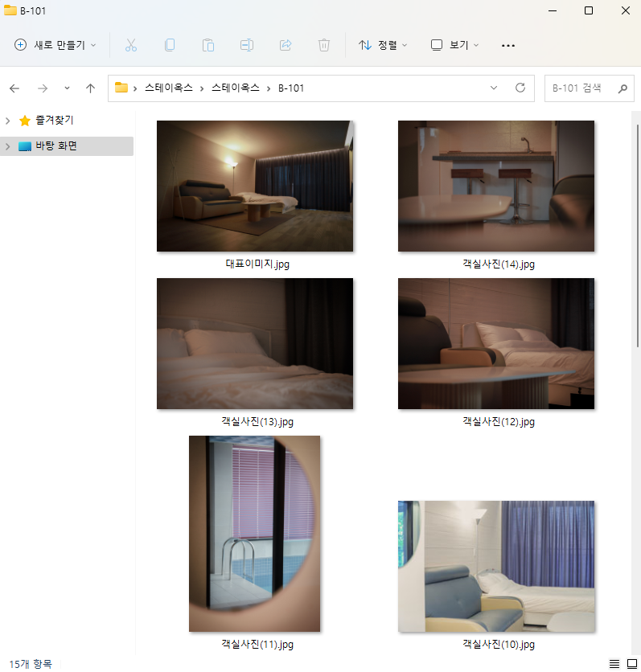The height and width of the screenshot is (672, 641).
Task: Select the 대표이미지.jpg thumbnail
Action: [255, 186]
